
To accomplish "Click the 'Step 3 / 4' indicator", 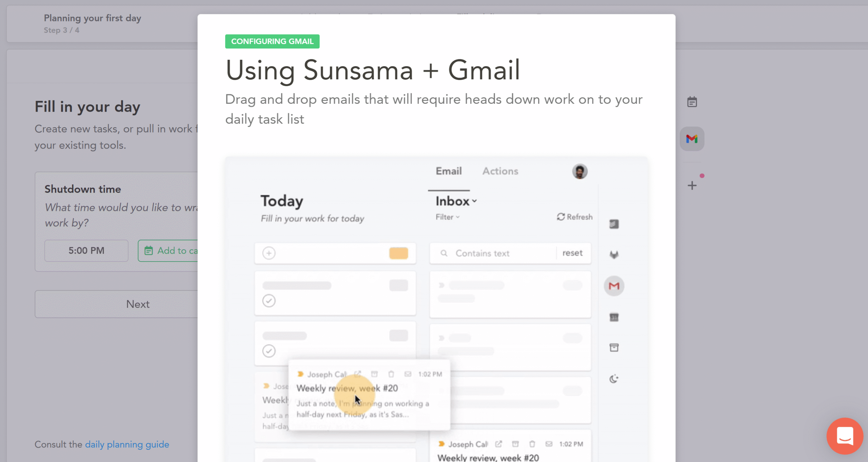I will click(61, 30).
